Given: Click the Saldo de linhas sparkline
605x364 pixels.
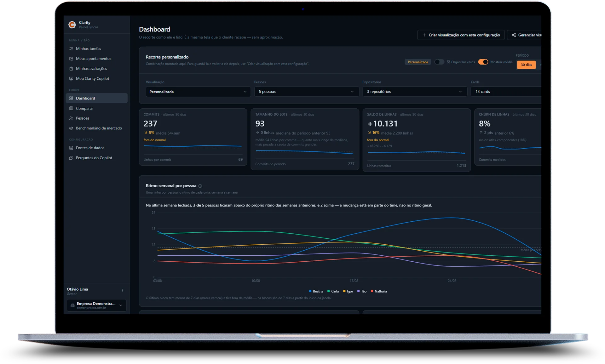Looking at the screenshot, I should (416, 152).
